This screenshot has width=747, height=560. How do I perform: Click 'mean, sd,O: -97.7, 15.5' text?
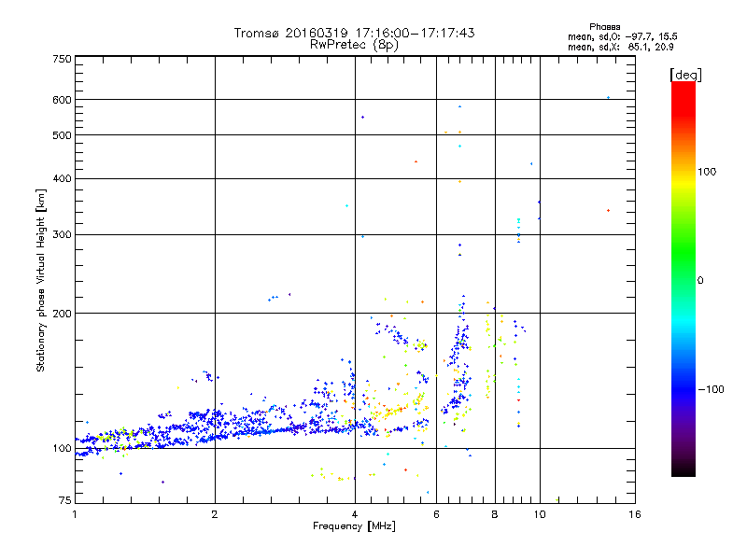coord(623,36)
